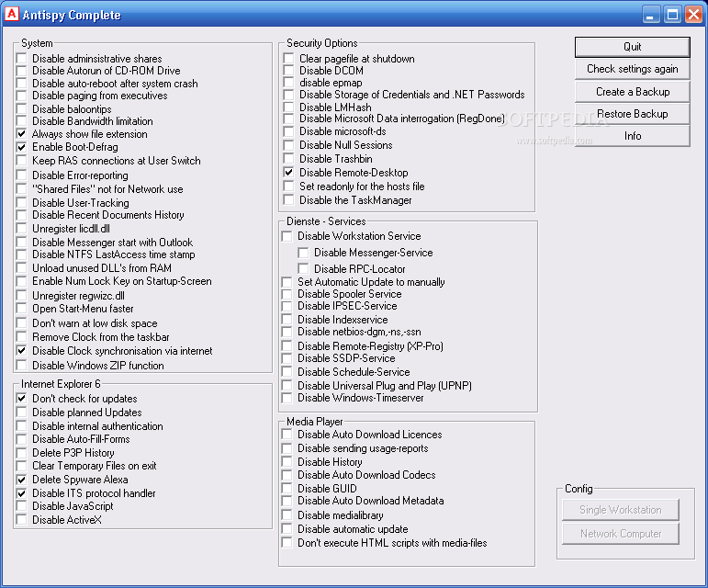Viewport: 708px width, 588px height.
Task: Check Disable Workstation Service
Action: (287, 236)
